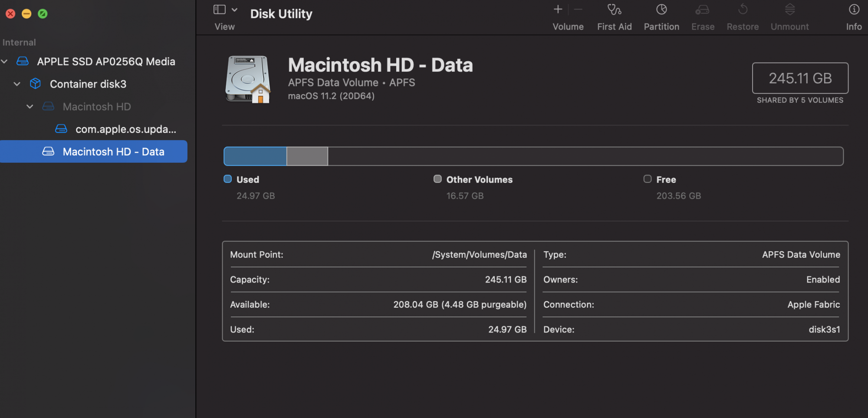Click the First Aid stethoscope icon
868x418 pixels.
pyautogui.click(x=614, y=10)
